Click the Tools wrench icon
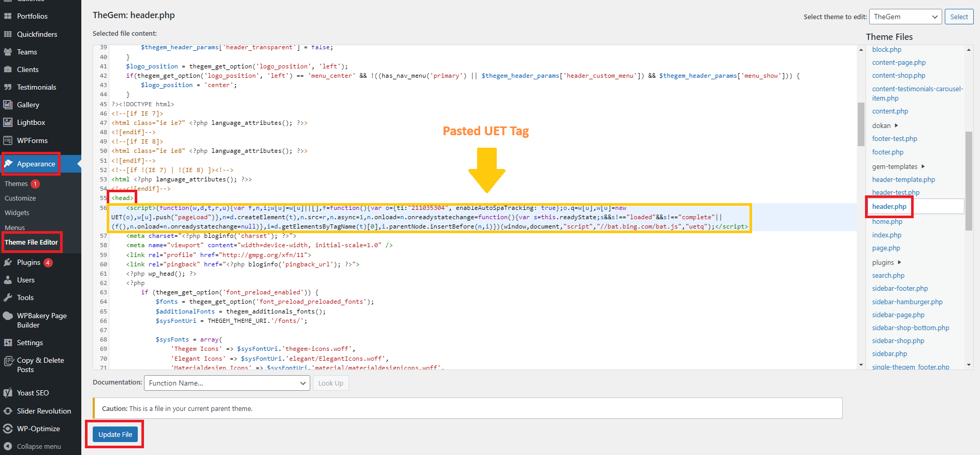The image size is (980, 455). point(8,297)
